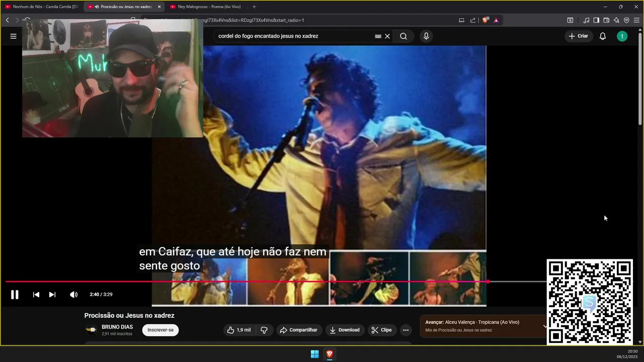Click the Criar create button

(579, 36)
